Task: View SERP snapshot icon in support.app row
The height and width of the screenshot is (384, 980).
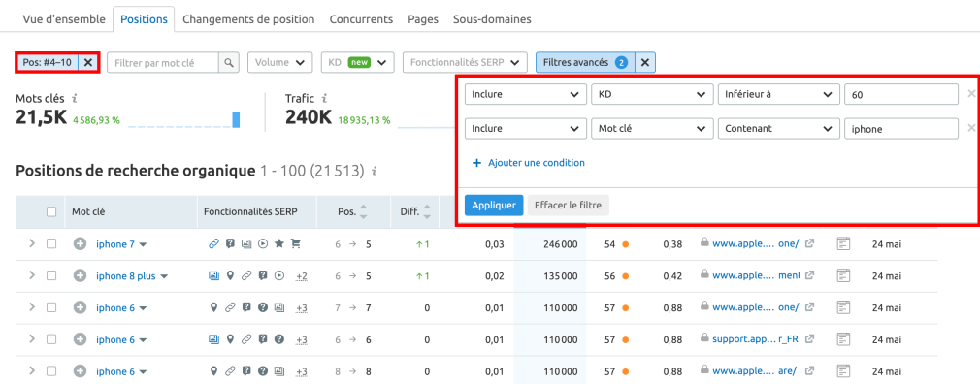Action: pos(844,339)
